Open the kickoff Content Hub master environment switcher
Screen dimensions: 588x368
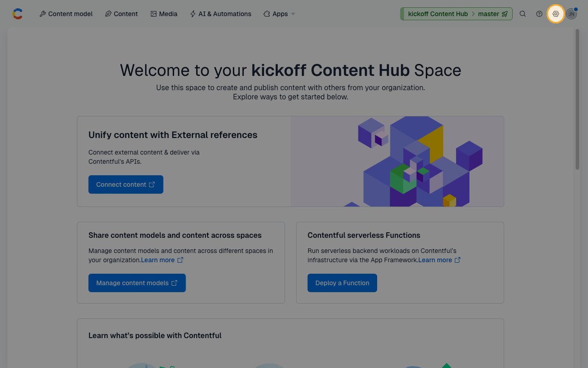click(456, 14)
